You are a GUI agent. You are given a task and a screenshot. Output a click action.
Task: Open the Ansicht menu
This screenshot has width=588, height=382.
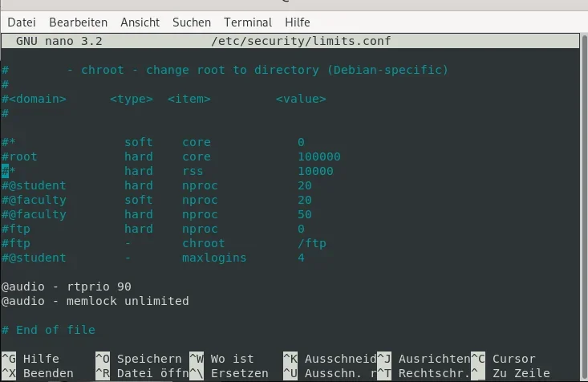[x=140, y=22]
